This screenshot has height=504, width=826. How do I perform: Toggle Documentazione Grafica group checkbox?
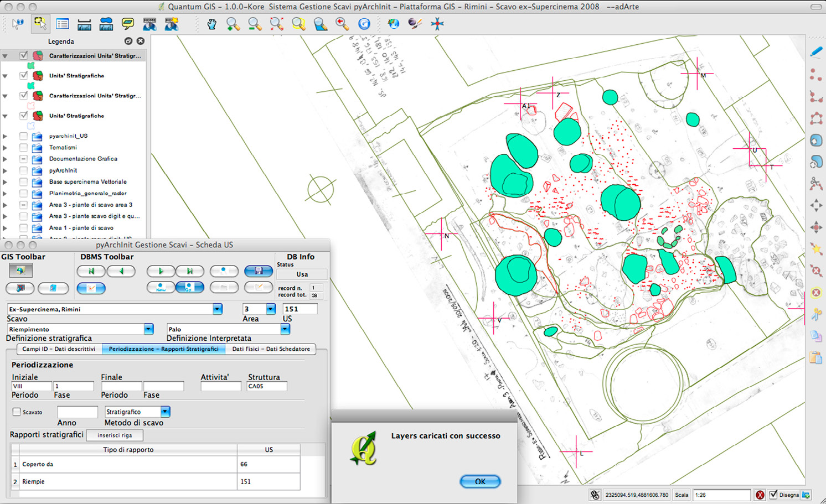pyautogui.click(x=23, y=159)
